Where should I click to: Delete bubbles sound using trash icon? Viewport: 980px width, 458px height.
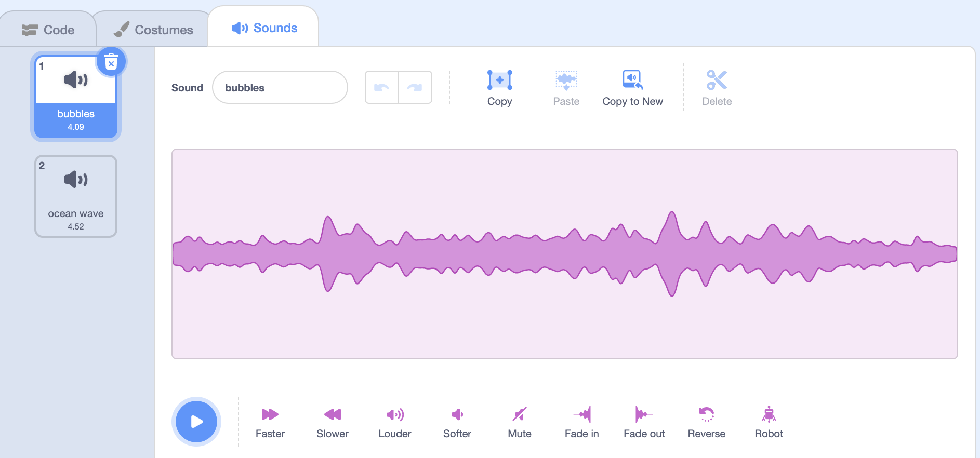point(111,62)
